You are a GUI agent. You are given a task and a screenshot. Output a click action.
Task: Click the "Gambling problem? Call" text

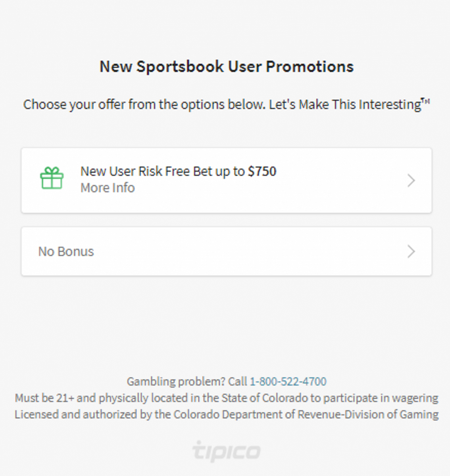tap(187, 382)
